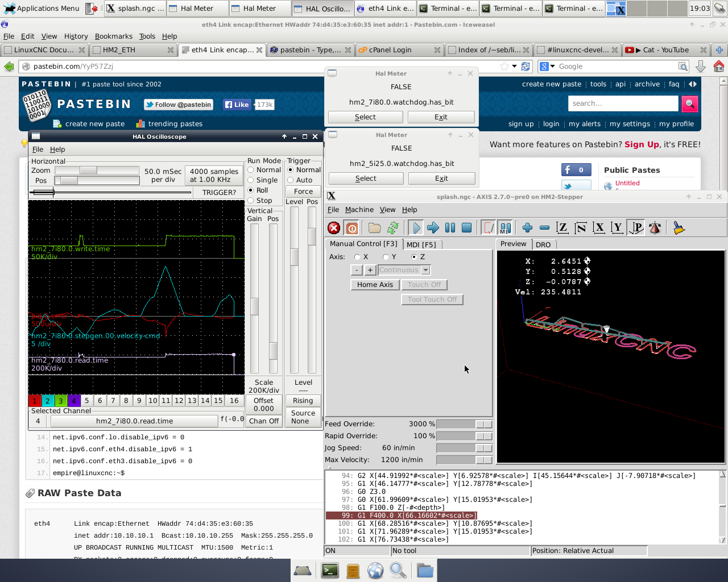Open AXIS Machine menu
This screenshot has height=582, width=728.
point(359,210)
